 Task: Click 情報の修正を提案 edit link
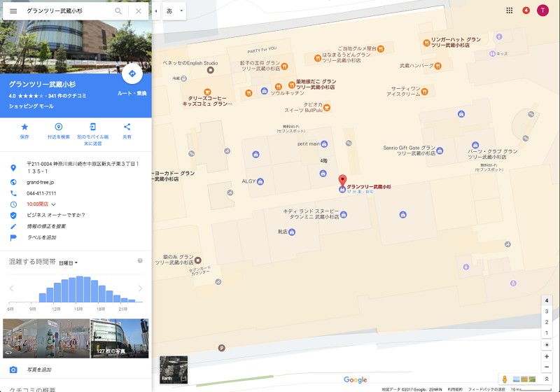[x=46, y=226]
